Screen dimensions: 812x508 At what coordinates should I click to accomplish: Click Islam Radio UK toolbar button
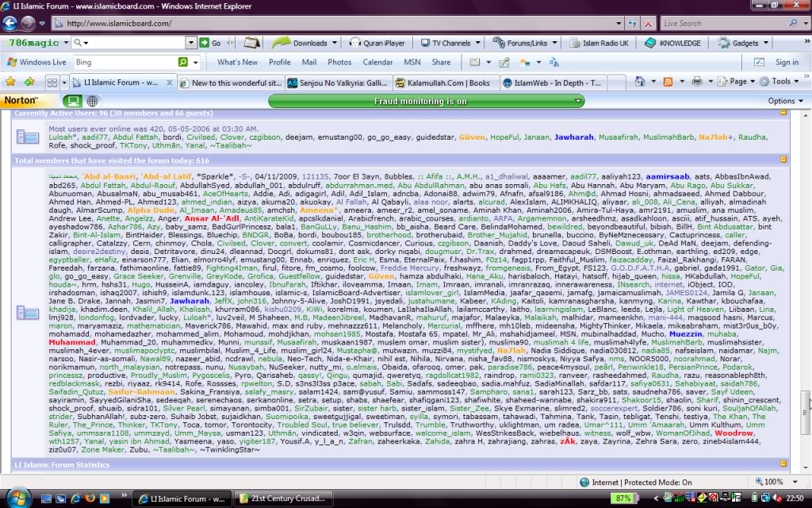(x=599, y=43)
